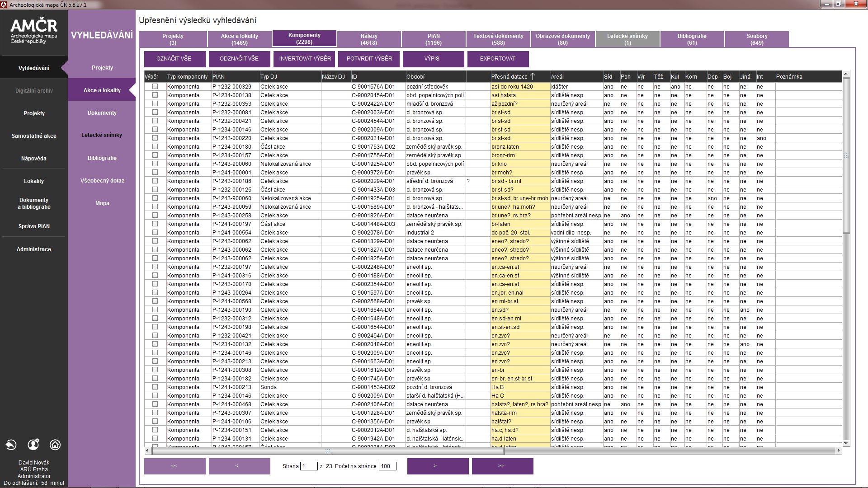Tick checkbox for Sonda row P-1241-000213

(155, 387)
